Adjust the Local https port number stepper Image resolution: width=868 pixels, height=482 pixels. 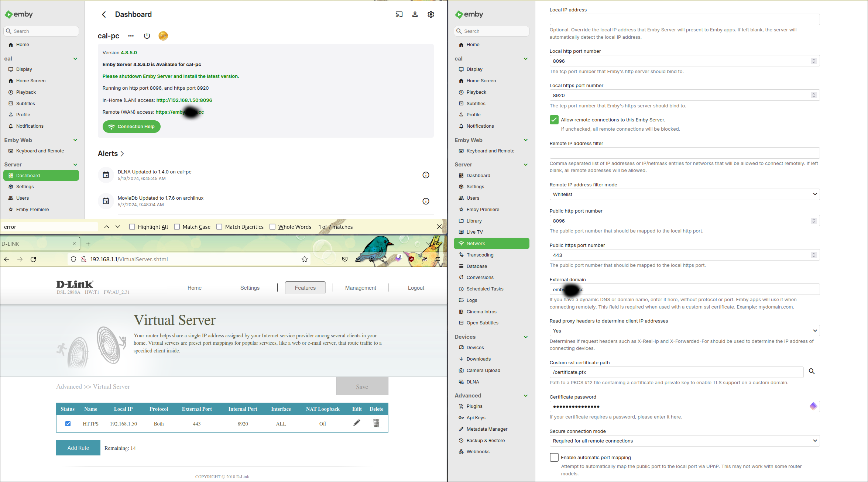coord(814,95)
